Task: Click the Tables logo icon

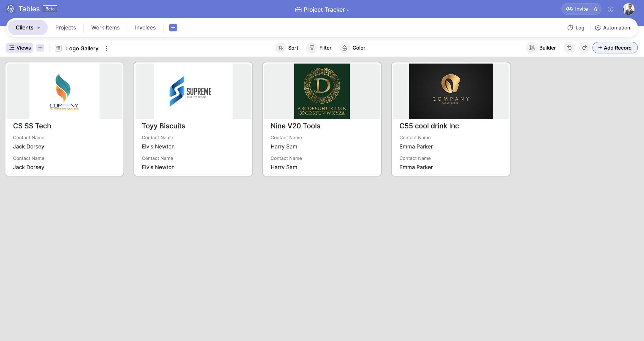Action: pos(11,9)
